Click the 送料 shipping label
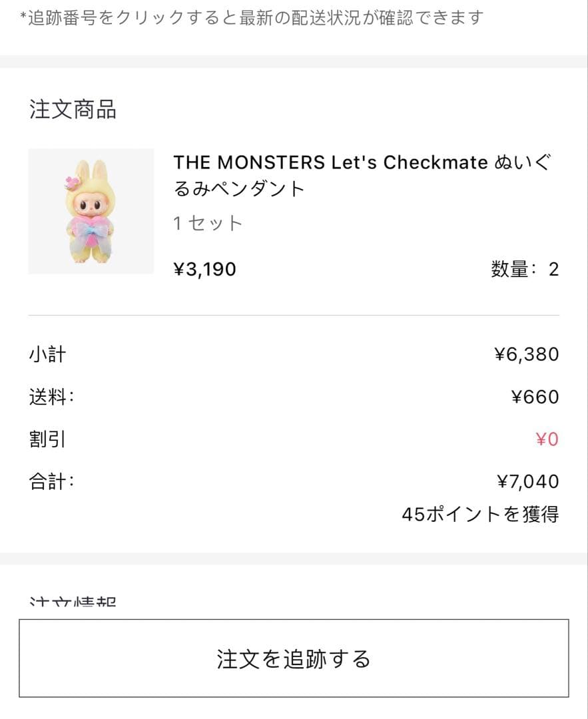Screen dimensions: 588x719 [51, 397]
